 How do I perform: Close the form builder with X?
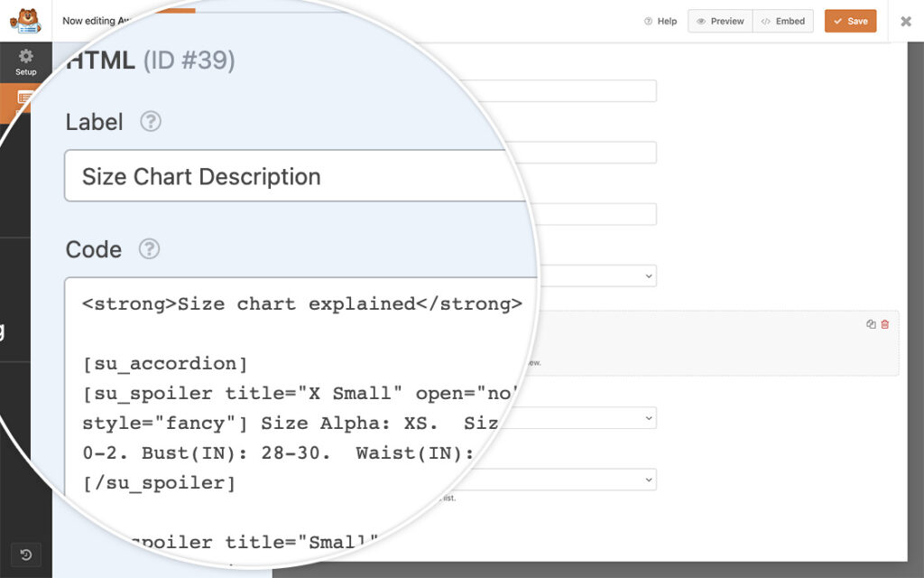point(906,21)
